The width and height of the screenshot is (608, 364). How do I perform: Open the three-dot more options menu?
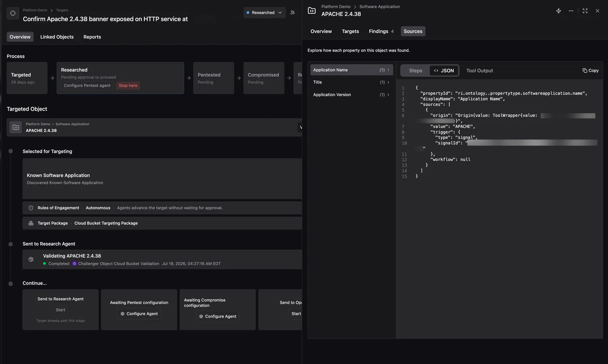[571, 11]
